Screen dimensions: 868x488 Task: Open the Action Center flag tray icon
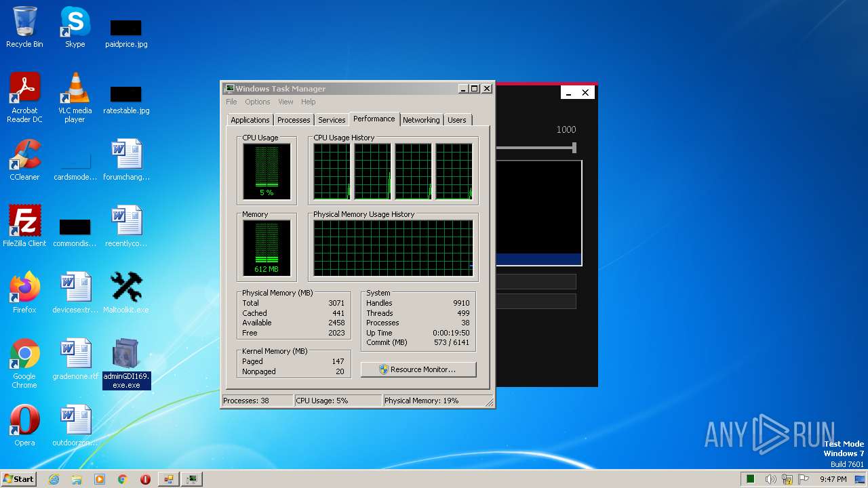click(x=804, y=479)
